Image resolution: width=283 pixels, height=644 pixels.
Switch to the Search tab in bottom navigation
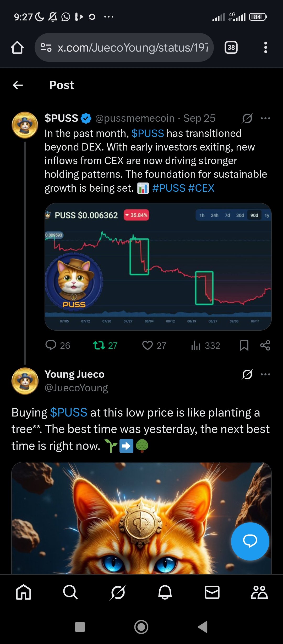tap(70, 592)
